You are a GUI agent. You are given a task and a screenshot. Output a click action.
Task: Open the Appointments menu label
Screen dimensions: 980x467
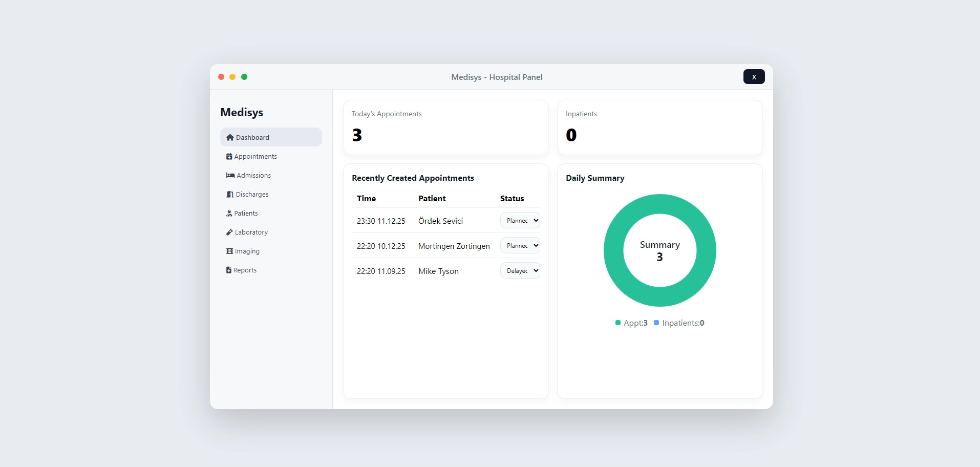pyautogui.click(x=255, y=156)
